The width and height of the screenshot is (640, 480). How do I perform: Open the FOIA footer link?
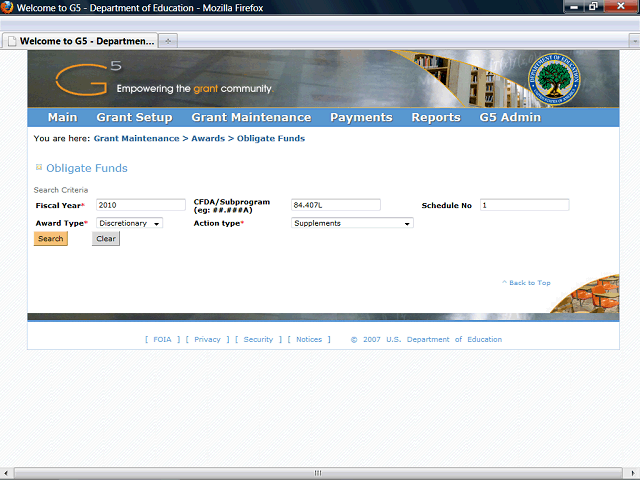pos(162,339)
